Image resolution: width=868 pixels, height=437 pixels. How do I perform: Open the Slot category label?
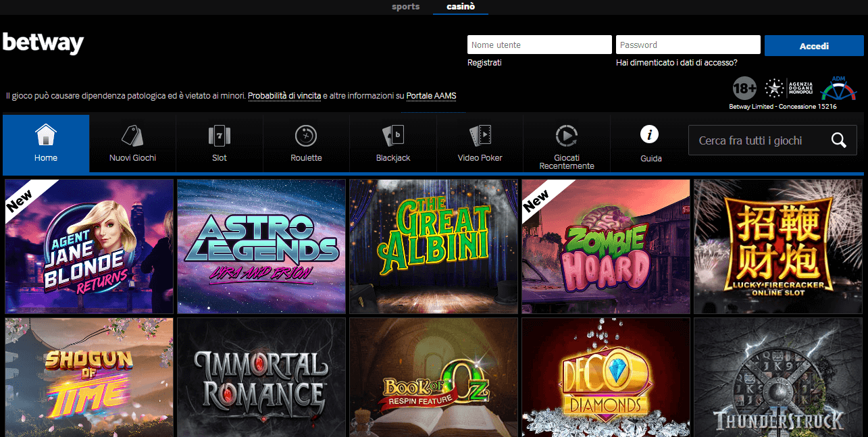pyautogui.click(x=220, y=158)
